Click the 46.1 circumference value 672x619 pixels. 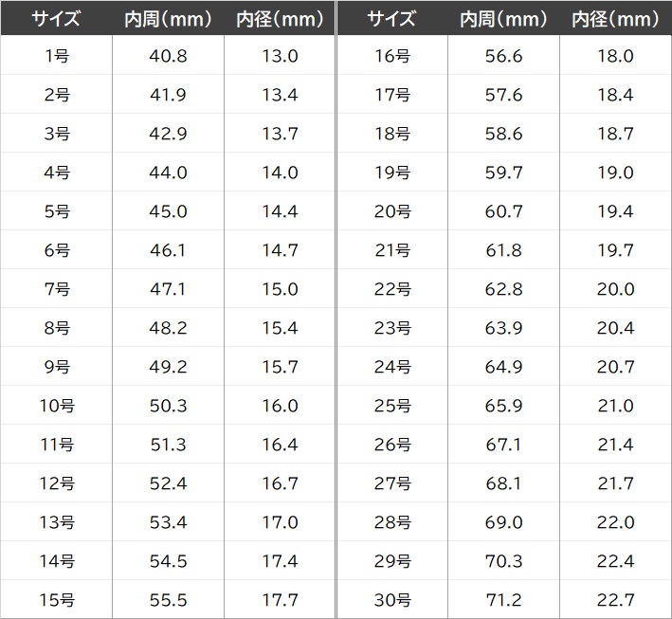pos(169,250)
